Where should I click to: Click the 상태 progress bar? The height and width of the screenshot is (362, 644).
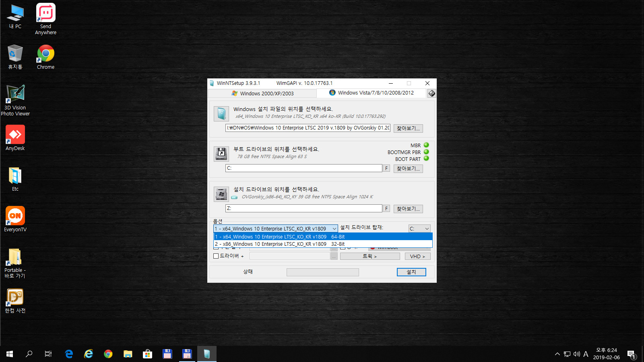322,272
